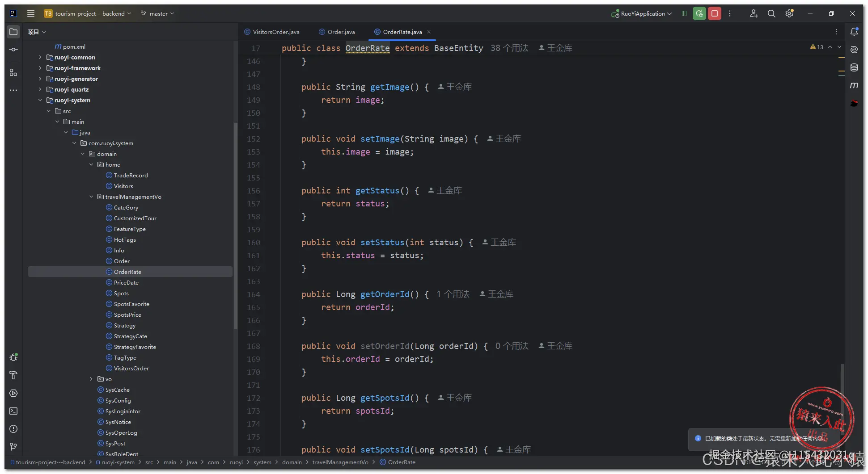Click the '38 个用法' usages hint
This screenshot has width=868, height=474.
click(509, 48)
